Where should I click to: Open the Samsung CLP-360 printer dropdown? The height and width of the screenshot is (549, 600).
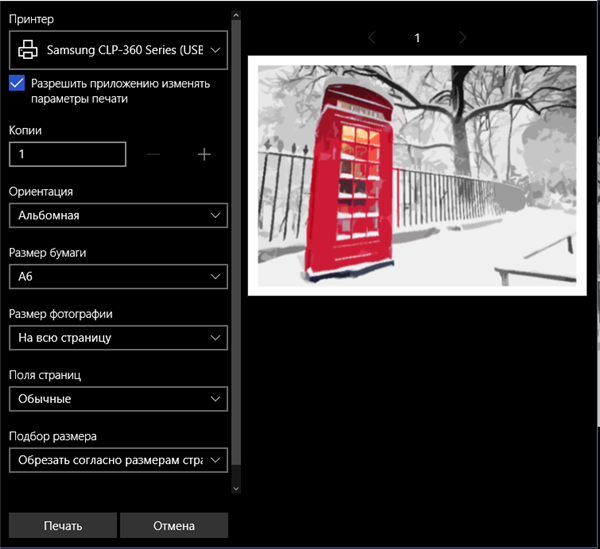pyautogui.click(x=118, y=50)
